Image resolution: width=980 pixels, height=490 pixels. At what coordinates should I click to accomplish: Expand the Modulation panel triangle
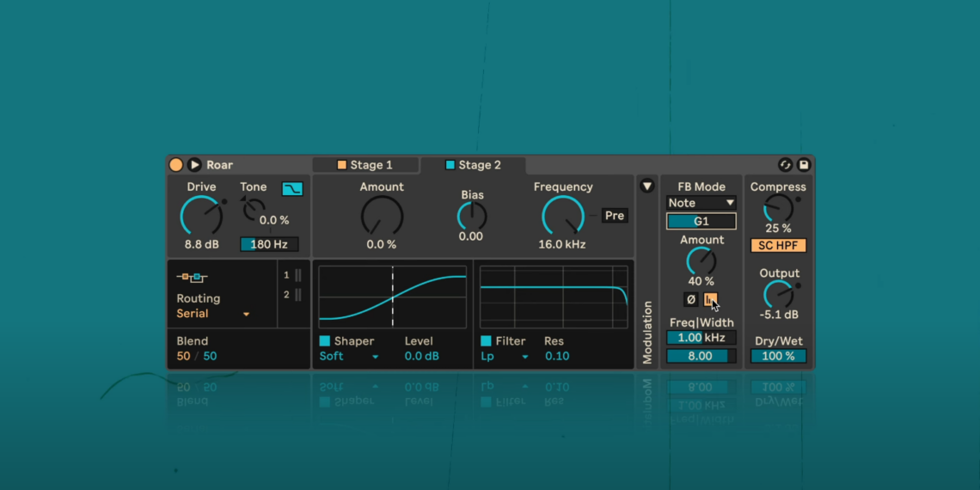[x=647, y=186]
